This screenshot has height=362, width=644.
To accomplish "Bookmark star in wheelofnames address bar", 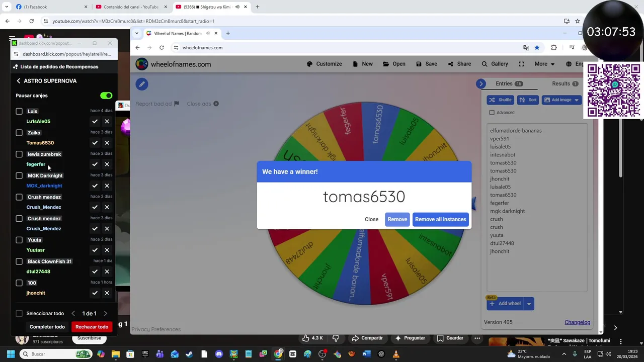I will [x=537, y=48].
